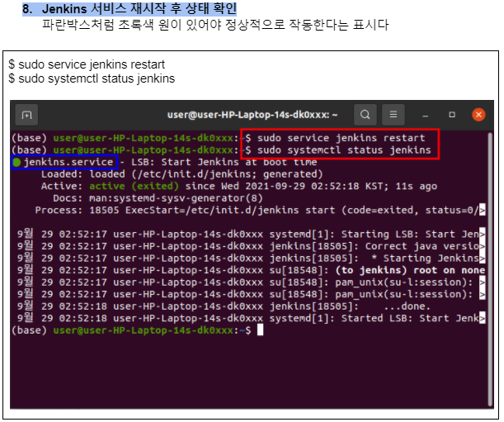
Task: Maximize the terminal window
Action: 452,115
